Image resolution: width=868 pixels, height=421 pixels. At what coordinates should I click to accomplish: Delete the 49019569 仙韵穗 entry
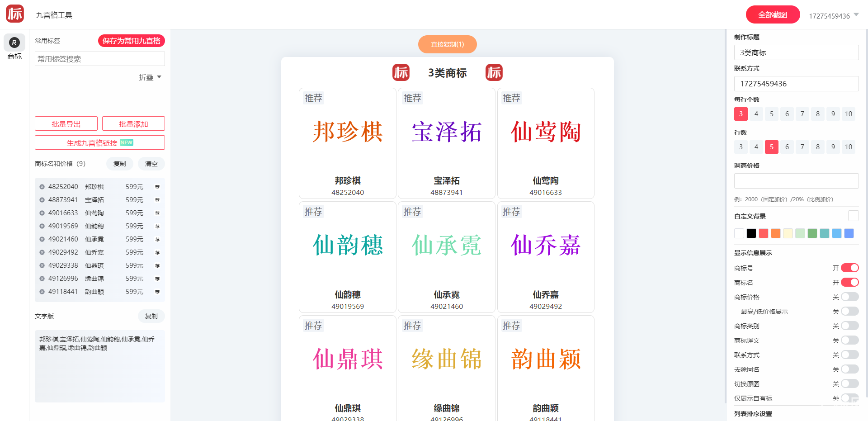(x=42, y=226)
